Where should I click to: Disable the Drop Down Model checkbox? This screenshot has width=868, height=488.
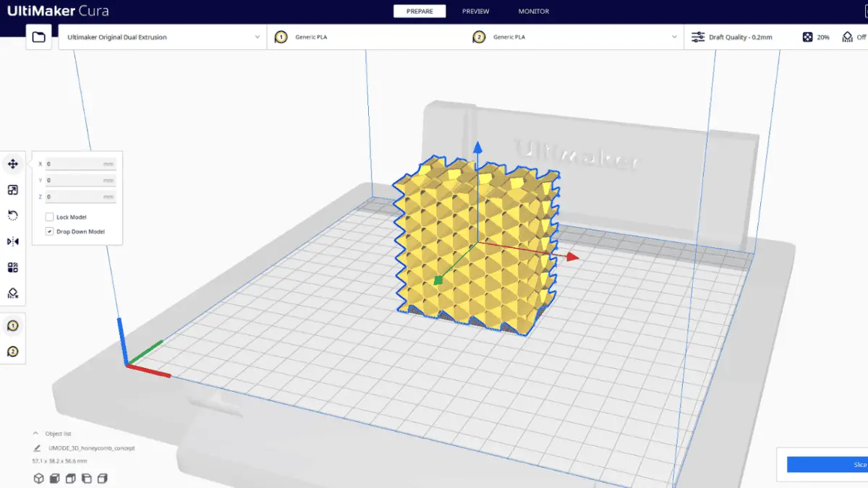point(49,231)
